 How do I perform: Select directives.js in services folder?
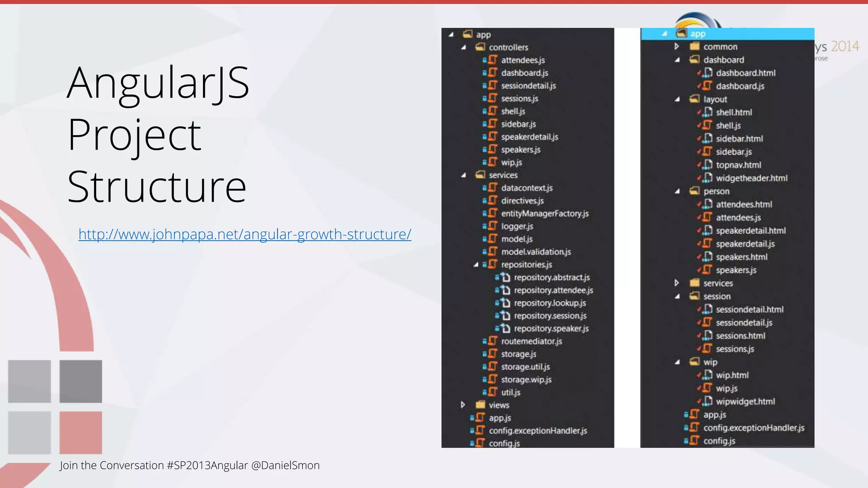point(522,201)
